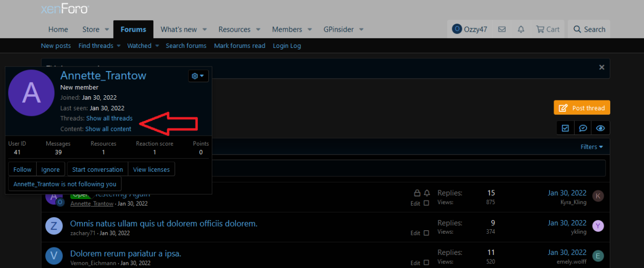This screenshot has height=268, width=644.
Task: Dismiss the notice with the X
Action: tap(602, 67)
